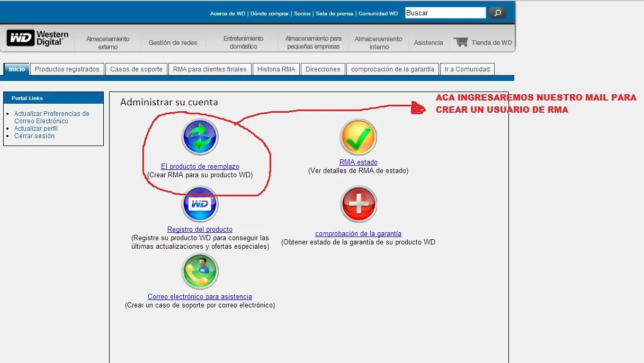Click text "(Crear un caso de soporte por correo electrónico)"
This screenshot has width=644, height=363.
tap(200, 305)
